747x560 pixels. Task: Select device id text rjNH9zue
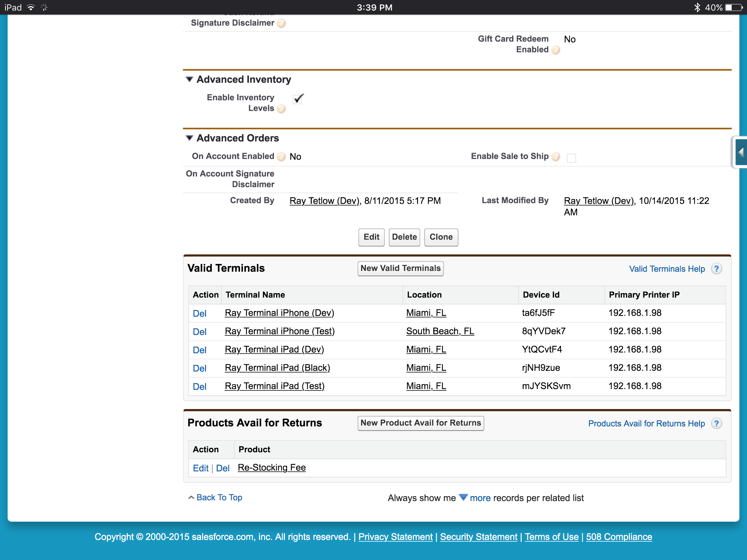click(x=541, y=368)
